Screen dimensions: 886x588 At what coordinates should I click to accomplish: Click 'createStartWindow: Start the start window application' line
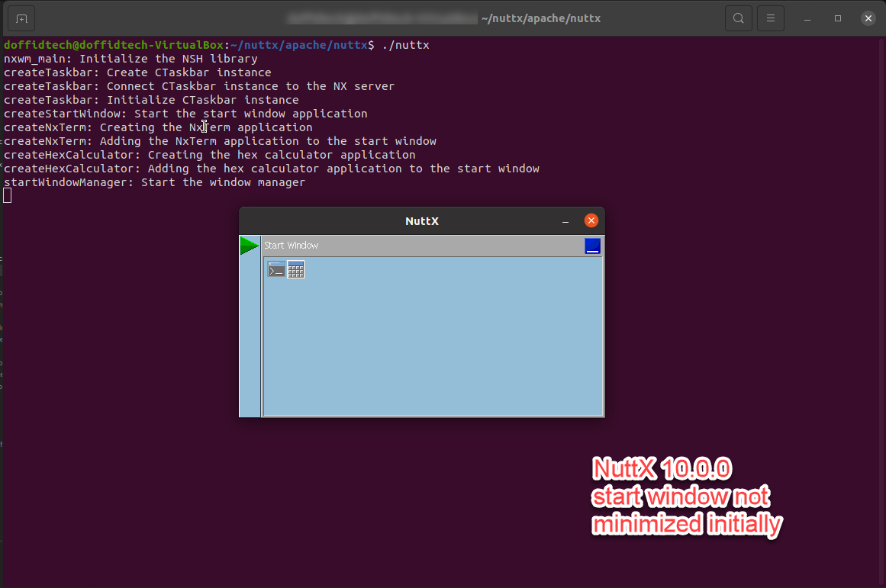coord(185,114)
